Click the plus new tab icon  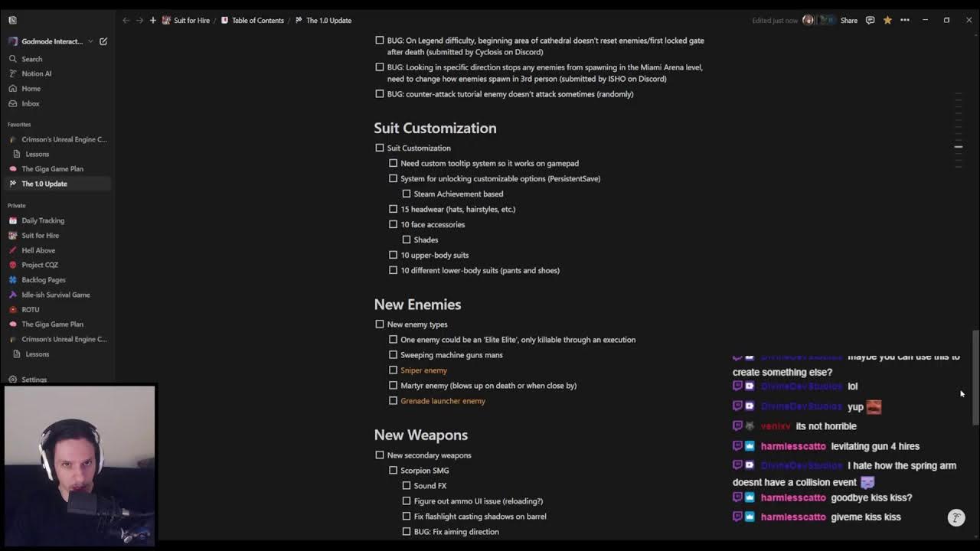pyautogui.click(x=153, y=21)
